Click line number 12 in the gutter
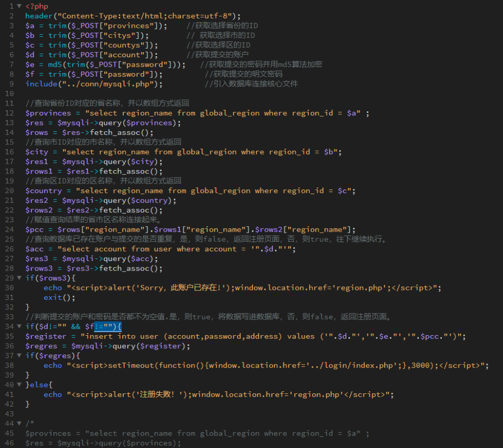Screen dimensions: 503x448 [x=9, y=113]
